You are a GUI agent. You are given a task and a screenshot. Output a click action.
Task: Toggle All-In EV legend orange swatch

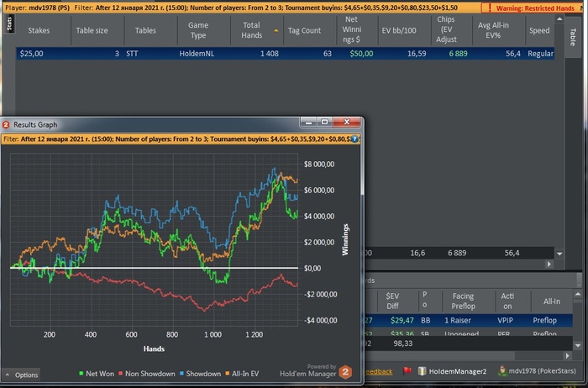pos(228,374)
